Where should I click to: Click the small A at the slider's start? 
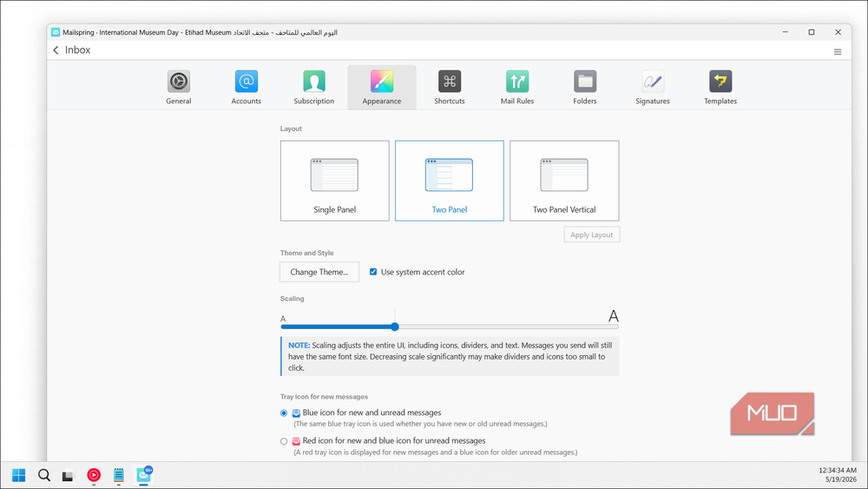[283, 319]
